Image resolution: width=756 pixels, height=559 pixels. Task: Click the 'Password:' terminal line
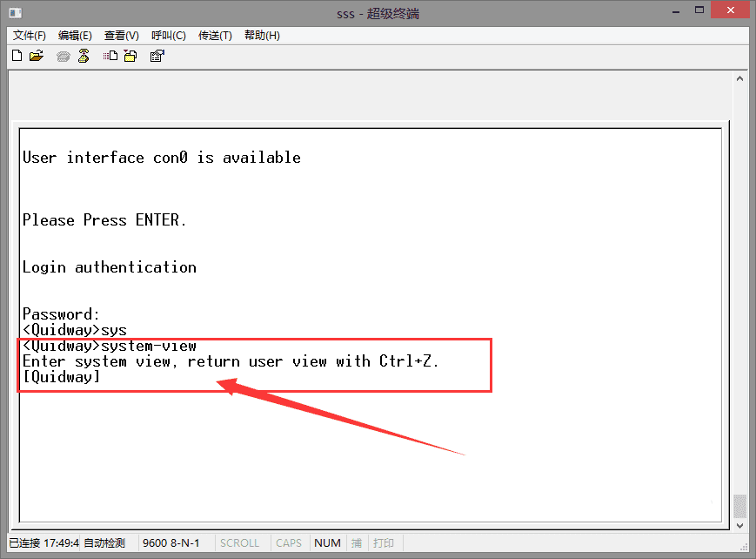tap(61, 314)
